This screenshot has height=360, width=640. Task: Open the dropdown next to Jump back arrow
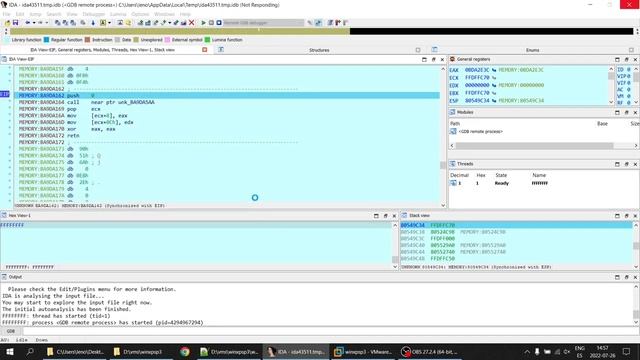click(34, 23)
